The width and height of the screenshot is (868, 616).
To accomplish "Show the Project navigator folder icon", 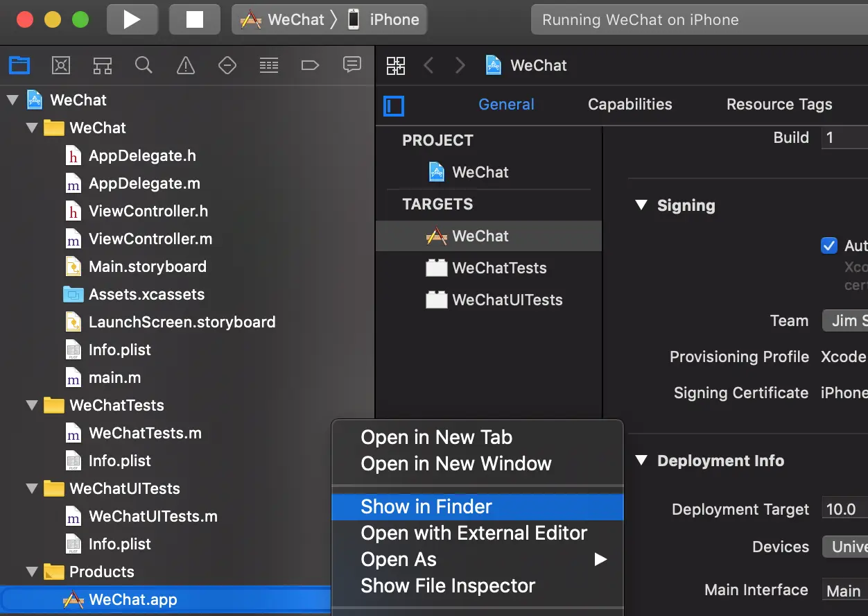I will point(19,65).
